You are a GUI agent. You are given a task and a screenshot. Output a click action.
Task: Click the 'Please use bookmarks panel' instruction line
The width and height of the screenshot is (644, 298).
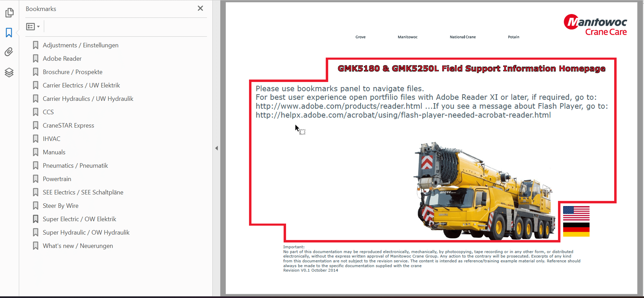(340, 88)
